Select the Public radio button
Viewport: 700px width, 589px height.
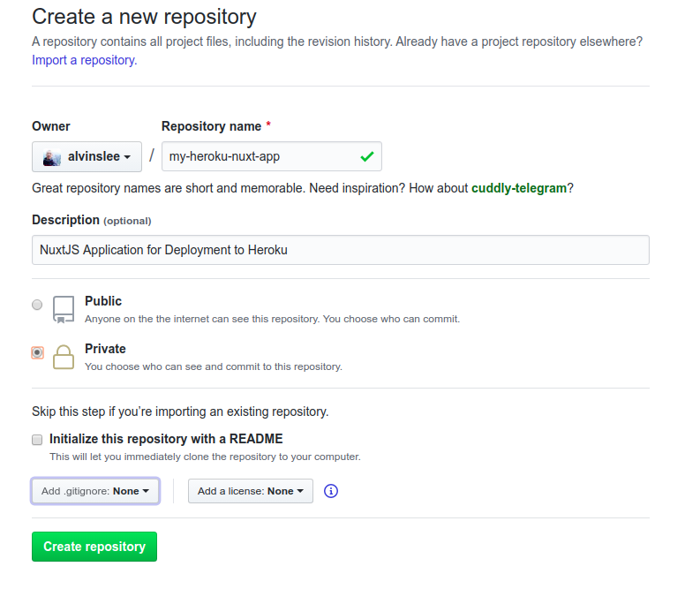point(37,305)
